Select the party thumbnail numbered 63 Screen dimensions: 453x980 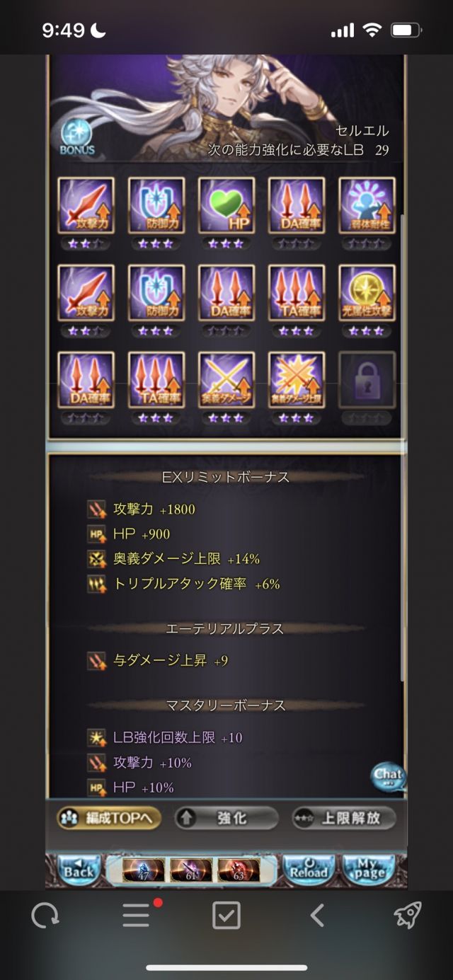[x=239, y=870]
